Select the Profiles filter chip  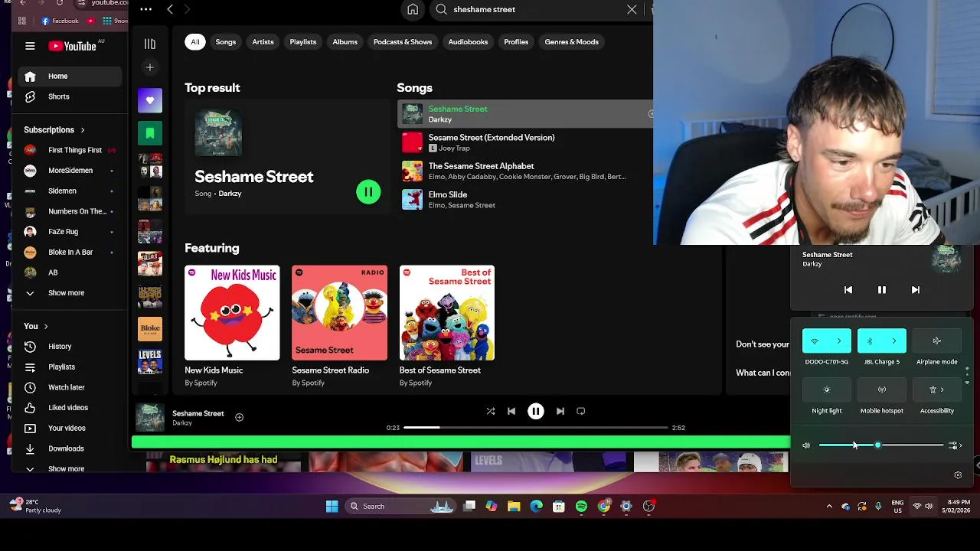click(x=516, y=42)
